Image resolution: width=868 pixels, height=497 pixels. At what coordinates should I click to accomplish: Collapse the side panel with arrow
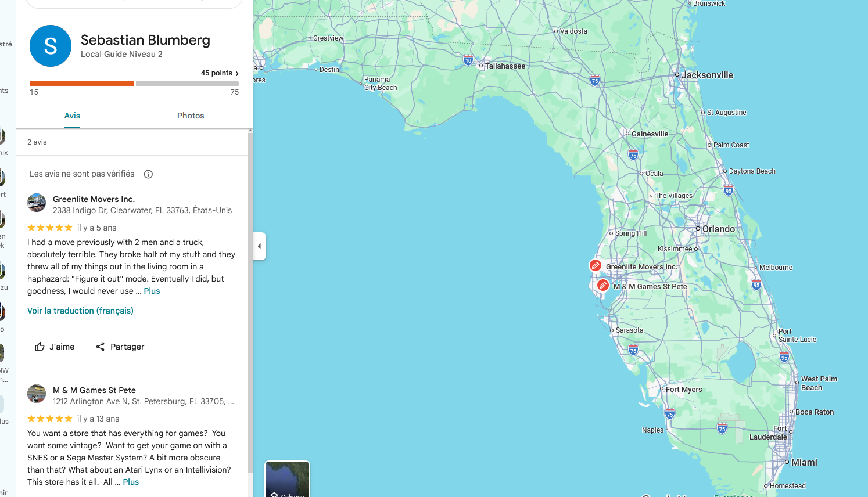tap(259, 246)
